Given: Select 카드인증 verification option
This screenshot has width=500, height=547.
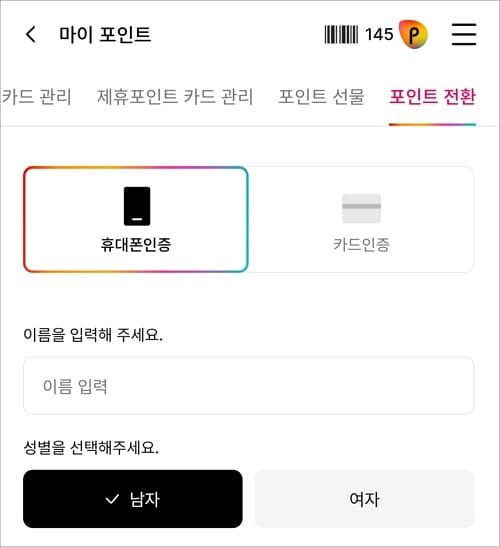Looking at the screenshot, I should click(x=361, y=219).
